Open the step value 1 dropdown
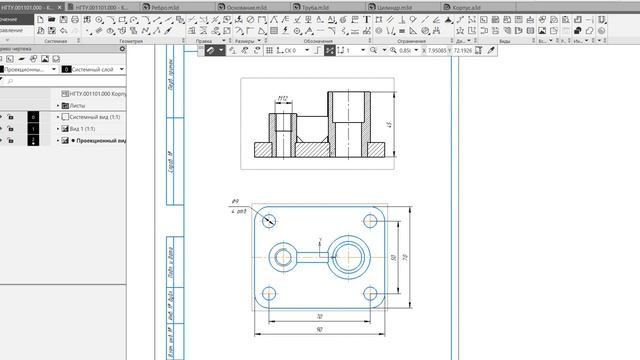640x360 pixels. coord(363,50)
